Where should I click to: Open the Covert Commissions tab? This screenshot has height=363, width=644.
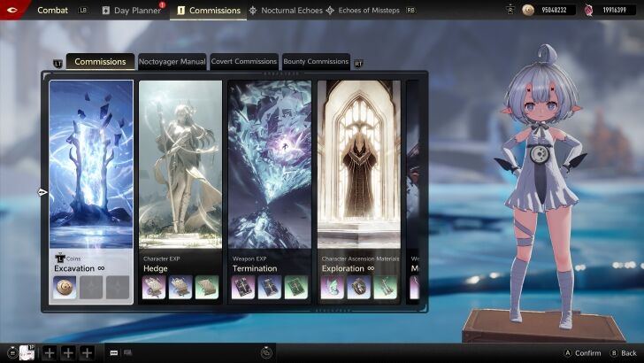244,62
